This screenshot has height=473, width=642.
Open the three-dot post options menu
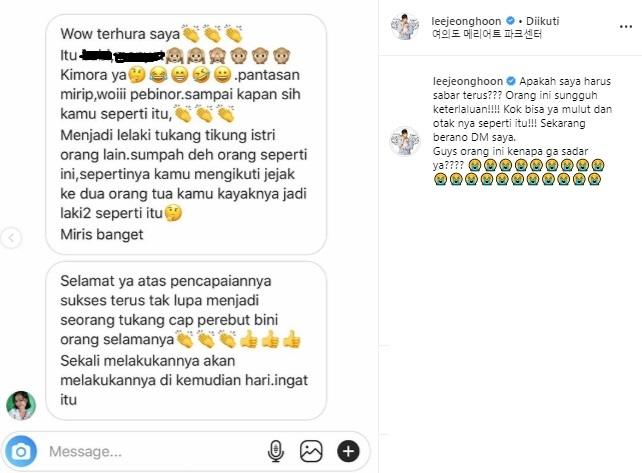(626, 27)
